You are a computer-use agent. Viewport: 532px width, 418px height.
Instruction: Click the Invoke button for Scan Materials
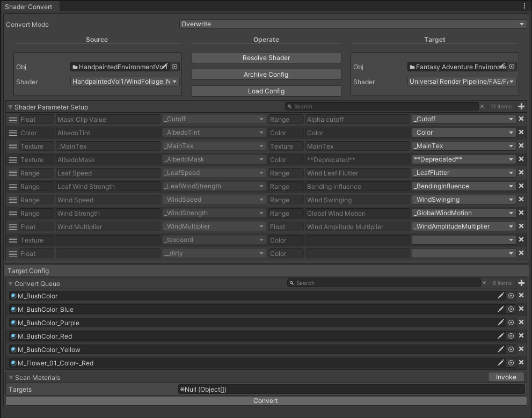pyautogui.click(x=505, y=377)
